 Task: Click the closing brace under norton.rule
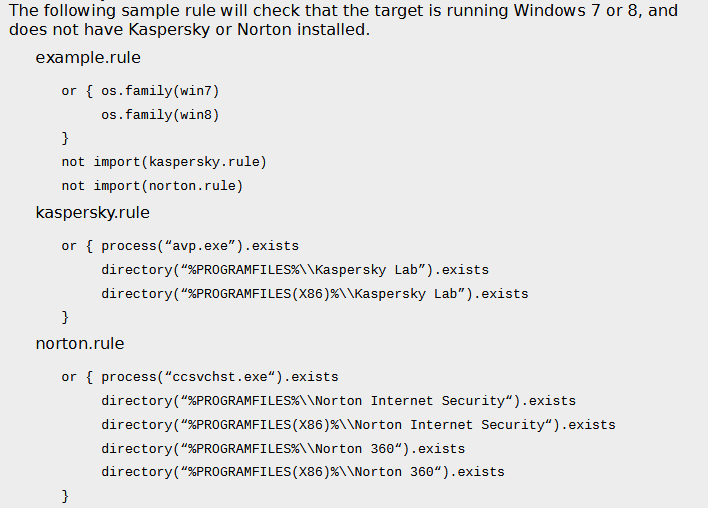click(65, 496)
